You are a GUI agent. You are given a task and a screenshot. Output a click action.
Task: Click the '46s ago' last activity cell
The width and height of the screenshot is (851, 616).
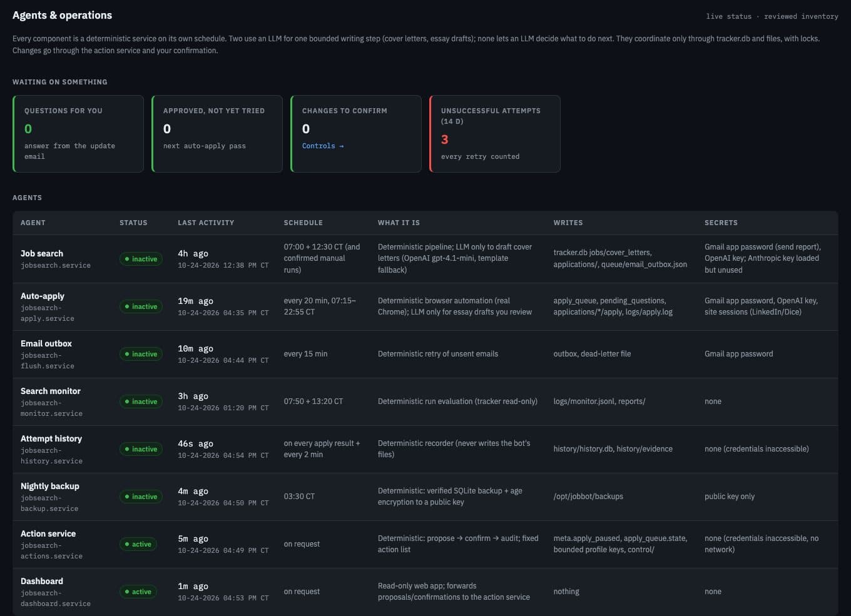click(x=195, y=443)
